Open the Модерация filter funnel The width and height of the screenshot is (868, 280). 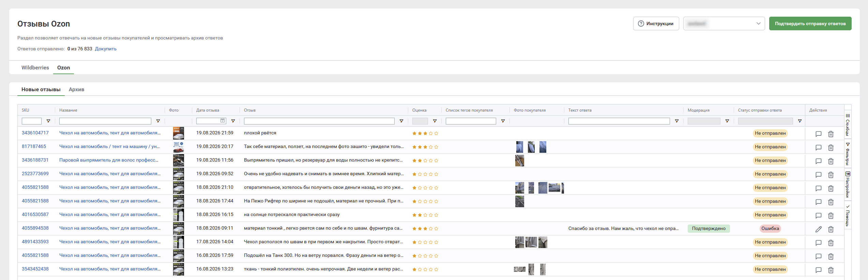point(727,121)
